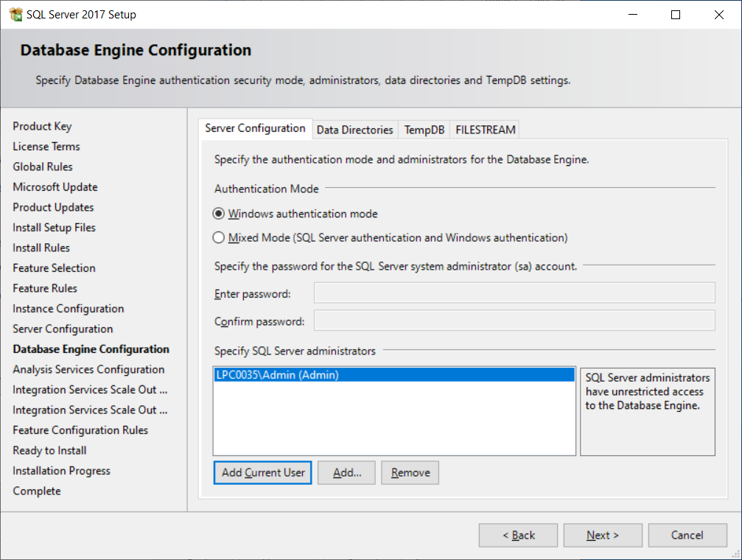The image size is (742, 560).
Task: Open the TempDB tab
Action: 424,130
